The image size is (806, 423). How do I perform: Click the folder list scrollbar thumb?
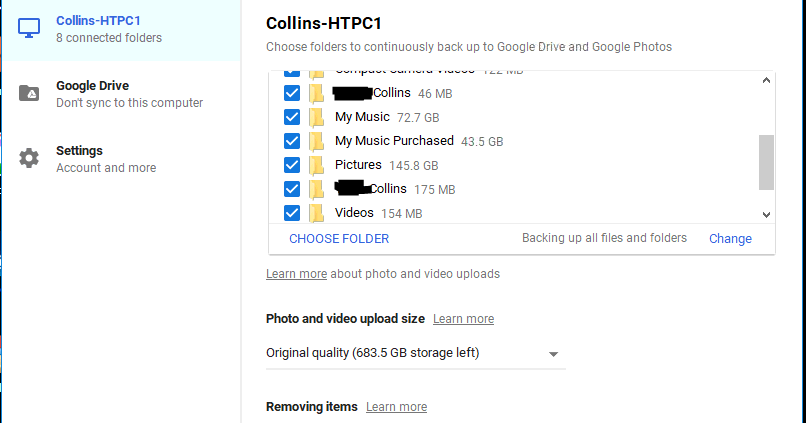point(766,162)
